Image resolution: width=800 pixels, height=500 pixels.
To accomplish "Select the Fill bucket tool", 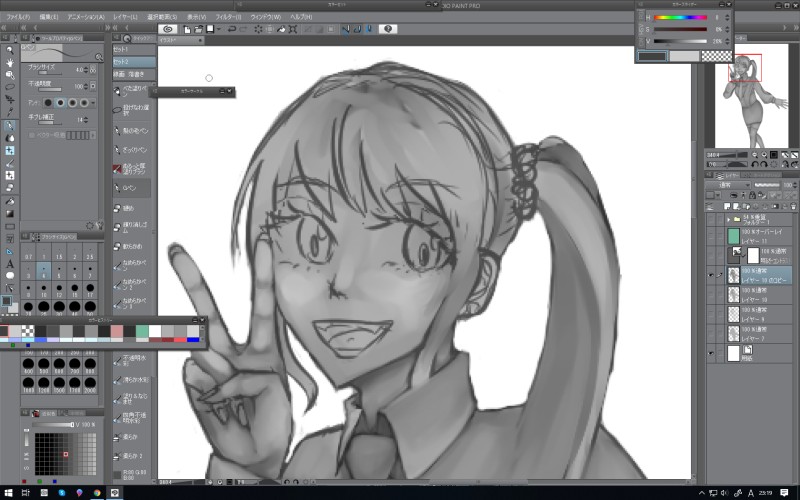I will pyautogui.click(x=10, y=202).
